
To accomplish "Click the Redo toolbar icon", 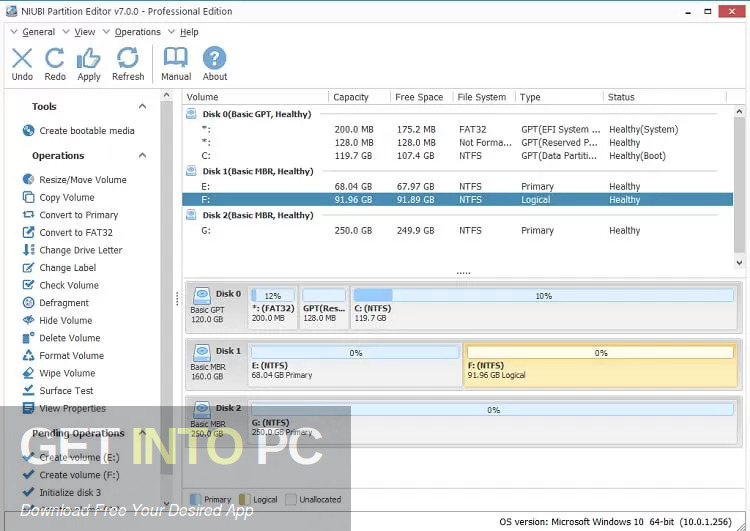I will 55,58.
